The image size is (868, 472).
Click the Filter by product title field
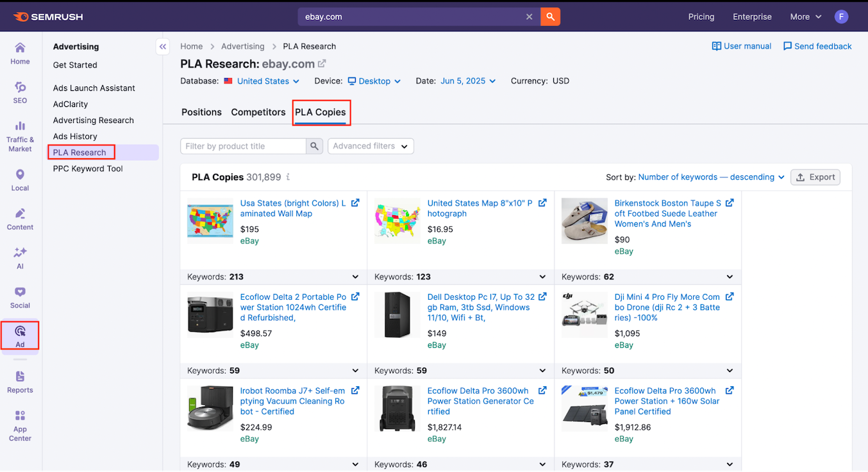243,146
